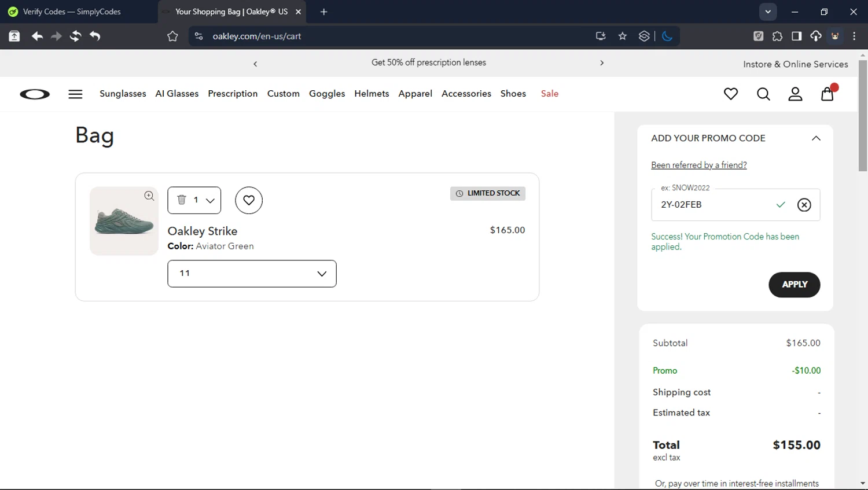This screenshot has width=868, height=490.
Task: Click the $165.00 subtotal value
Action: coord(803,343)
